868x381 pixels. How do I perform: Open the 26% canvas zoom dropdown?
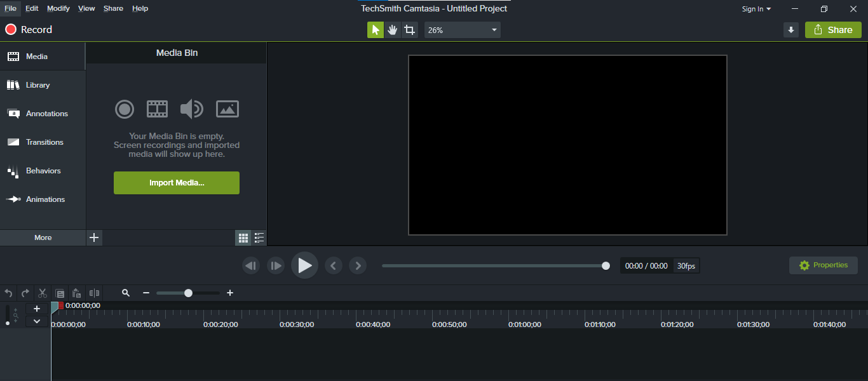coord(463,30)
